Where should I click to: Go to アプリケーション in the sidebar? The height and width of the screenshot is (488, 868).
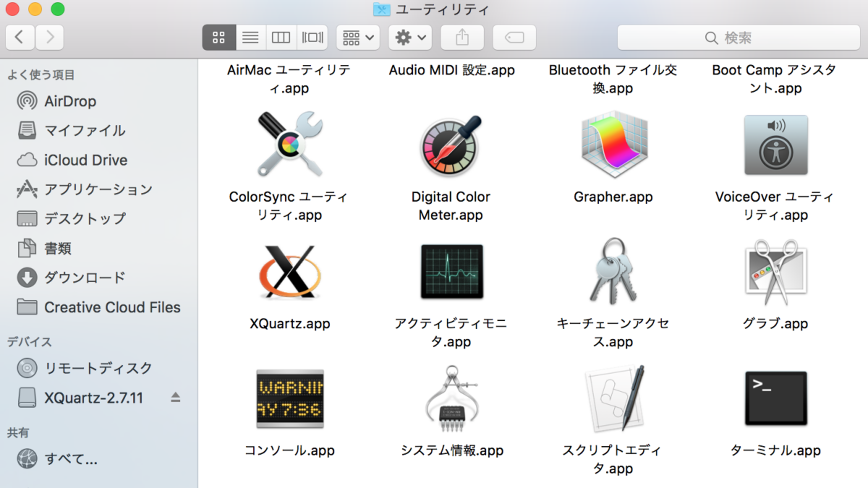pos(99,189)
